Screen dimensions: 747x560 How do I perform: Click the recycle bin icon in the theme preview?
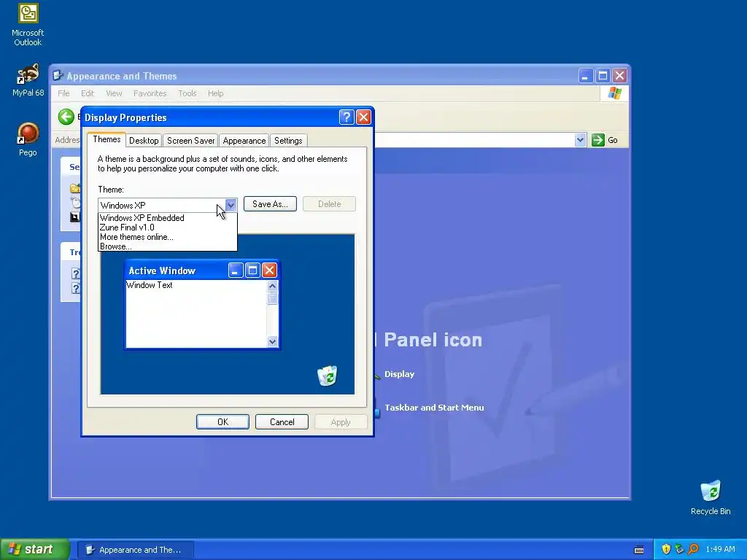(328, 376)
